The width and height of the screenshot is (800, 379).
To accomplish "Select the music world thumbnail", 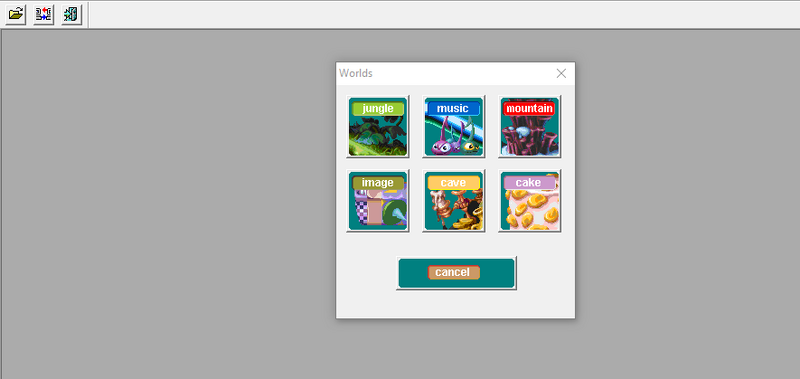I will (x=454, y=127).
